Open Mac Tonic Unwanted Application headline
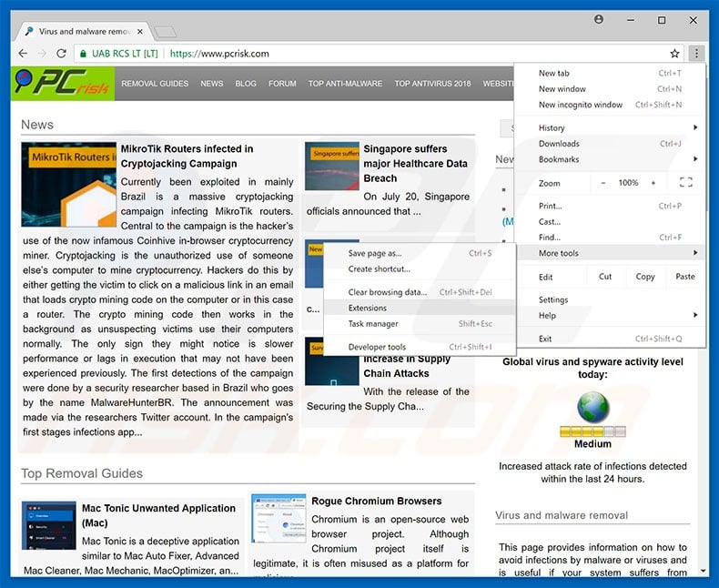The height and width of the screenshot is (588, 719). pyautogui.click(x=158, y=515)
